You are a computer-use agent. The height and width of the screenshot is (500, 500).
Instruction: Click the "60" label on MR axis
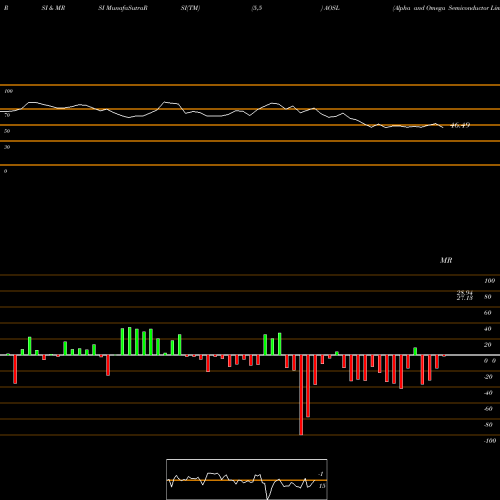click(488, 313)
